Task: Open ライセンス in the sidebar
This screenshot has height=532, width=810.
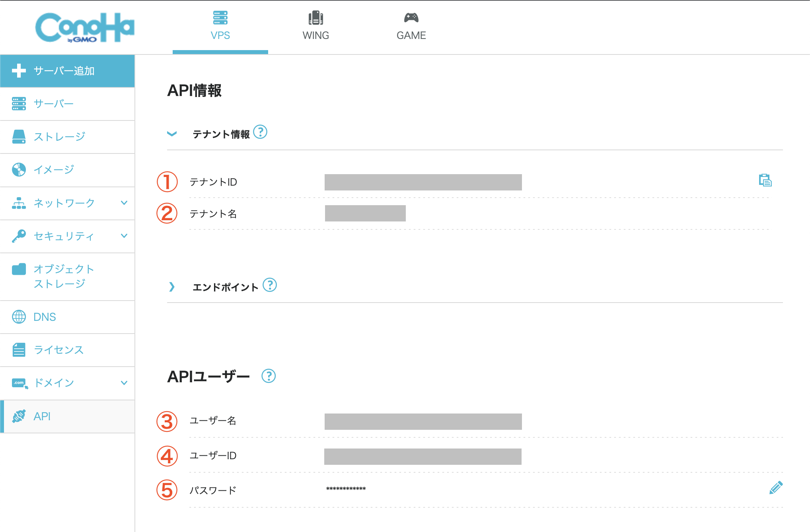Action: [x=67, y=350]
